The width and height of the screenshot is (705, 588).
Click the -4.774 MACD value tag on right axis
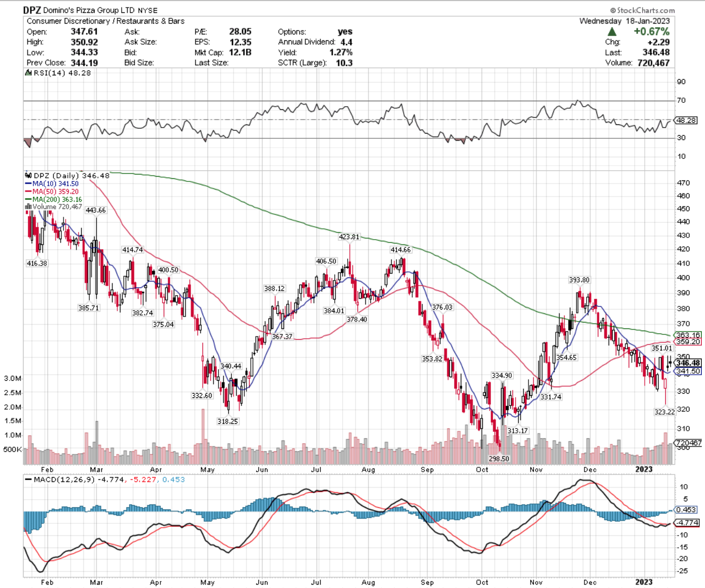click(687, 522)
